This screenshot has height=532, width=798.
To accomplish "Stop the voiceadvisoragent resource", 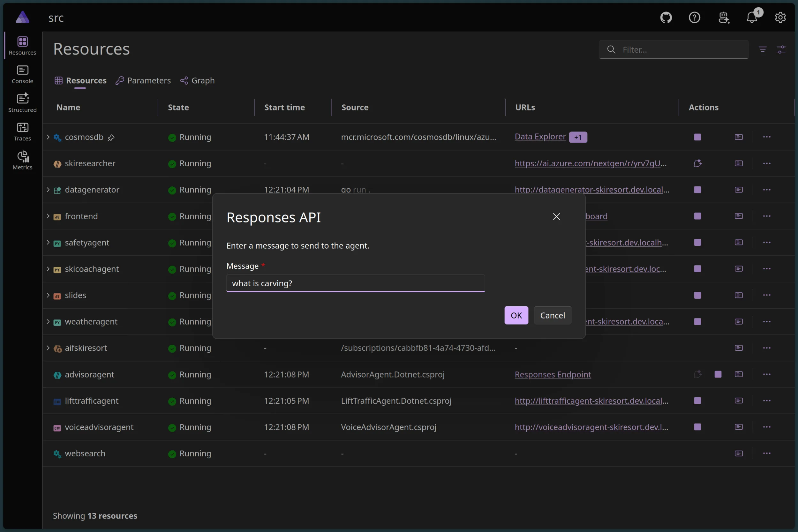I will pyautogui.click(x=697, y=427).
